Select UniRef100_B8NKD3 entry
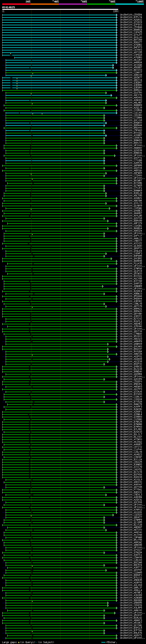This screenshot has height=644, width=146. pyautogui.click(x=131, y=140)
